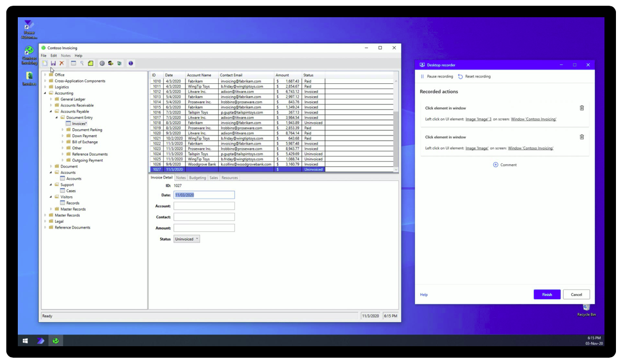624x364 pixels.
Task: Click the invoice grid vertical scrollbar
Action: pyautogui.click(x=396, y=138)
